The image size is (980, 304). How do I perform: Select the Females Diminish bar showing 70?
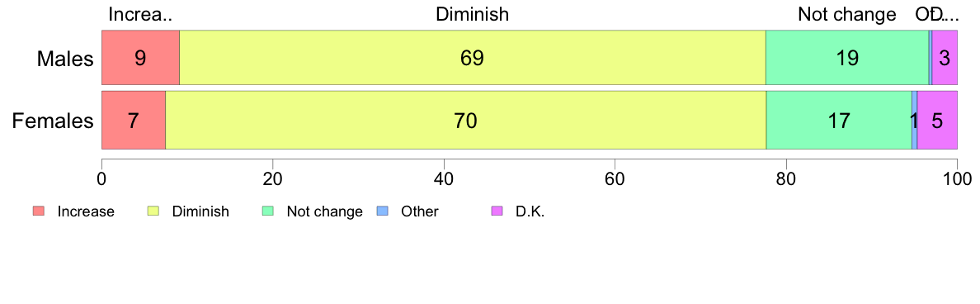pos(465,120)
